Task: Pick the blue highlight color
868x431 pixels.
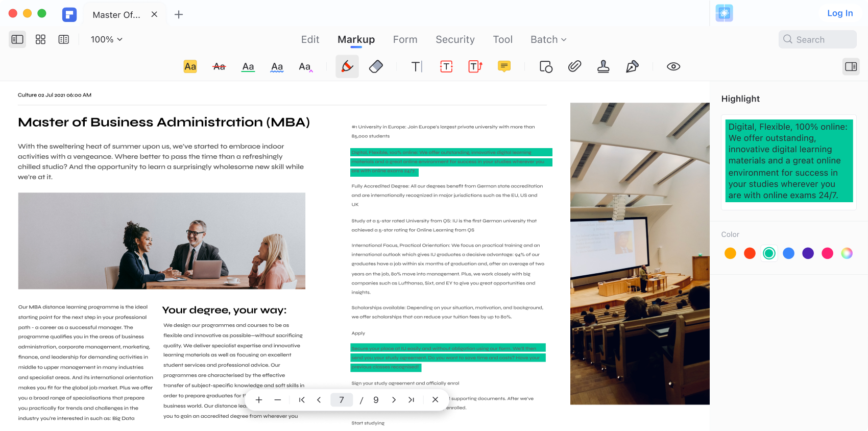Action: pyautogui.click(x=788, y=253)
